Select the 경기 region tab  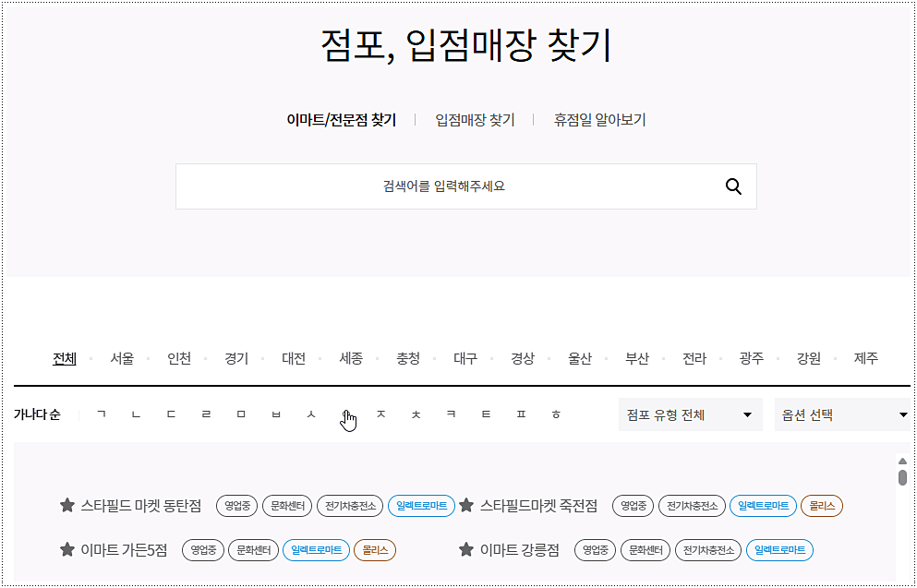click(236, 358)
